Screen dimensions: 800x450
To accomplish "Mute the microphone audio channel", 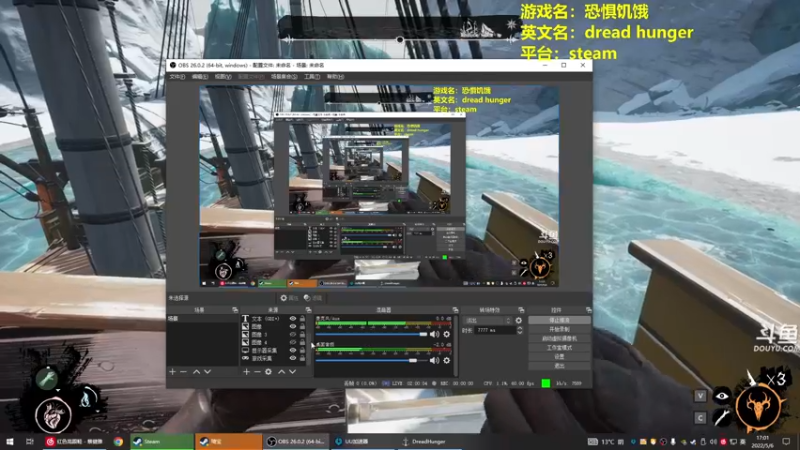I will click(434, 334).
